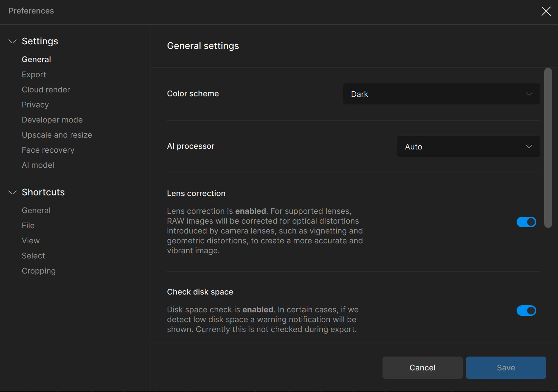Show Upscale and resize settings
The width and height of the screenshot is (558, 392).
coord(57,135)
